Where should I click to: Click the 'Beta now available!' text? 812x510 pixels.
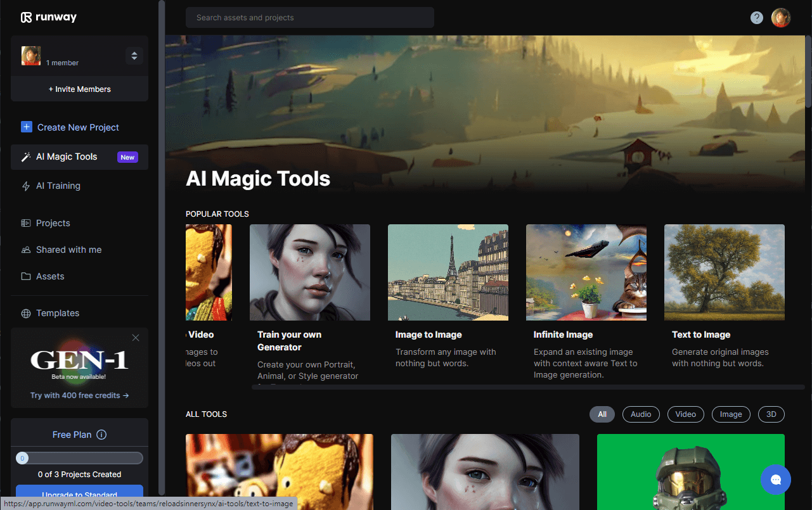click(79, 377)
